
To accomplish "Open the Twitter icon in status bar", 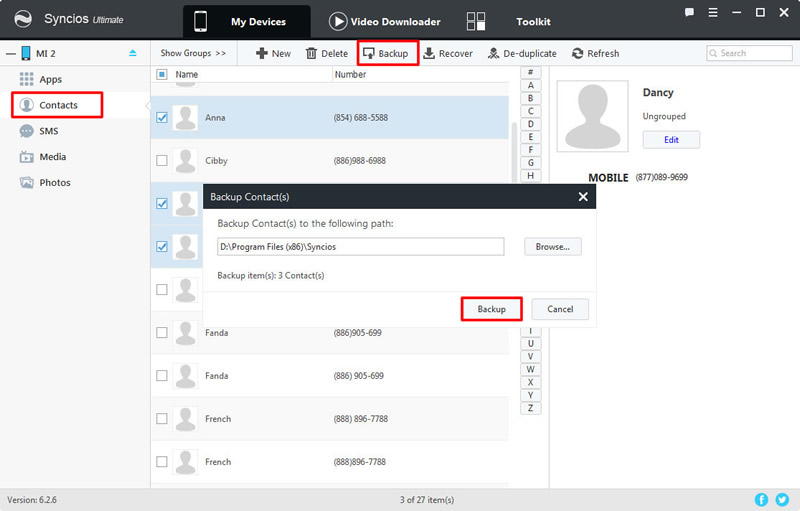I will point(782,500).
